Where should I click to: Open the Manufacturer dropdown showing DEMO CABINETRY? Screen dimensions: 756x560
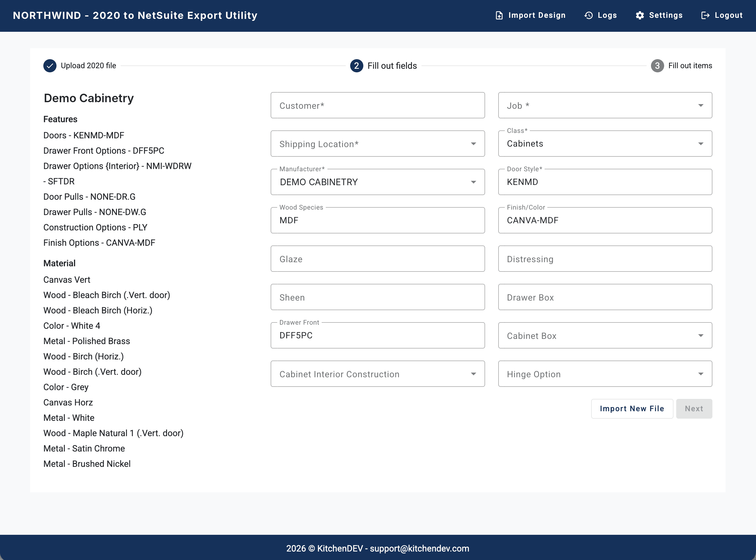click(x=378, y=182)
